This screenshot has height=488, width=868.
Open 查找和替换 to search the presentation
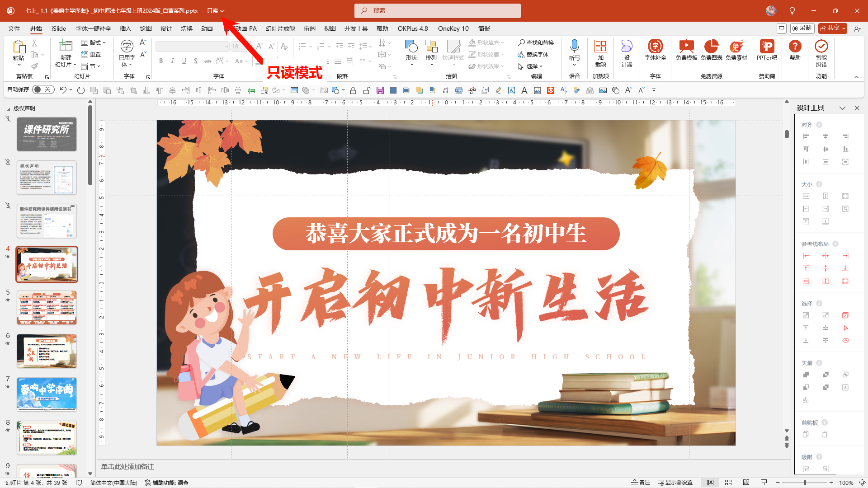tap(536, 43)
